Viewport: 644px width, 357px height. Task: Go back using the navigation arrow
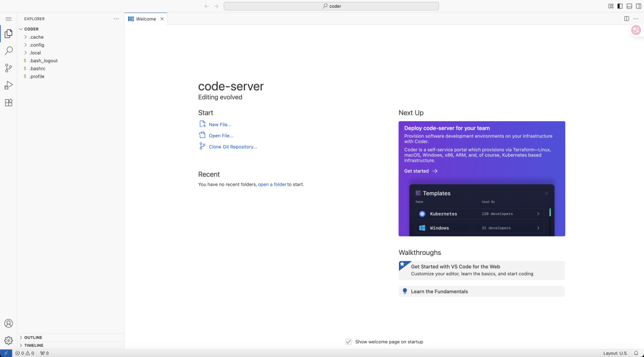point(206,6)
